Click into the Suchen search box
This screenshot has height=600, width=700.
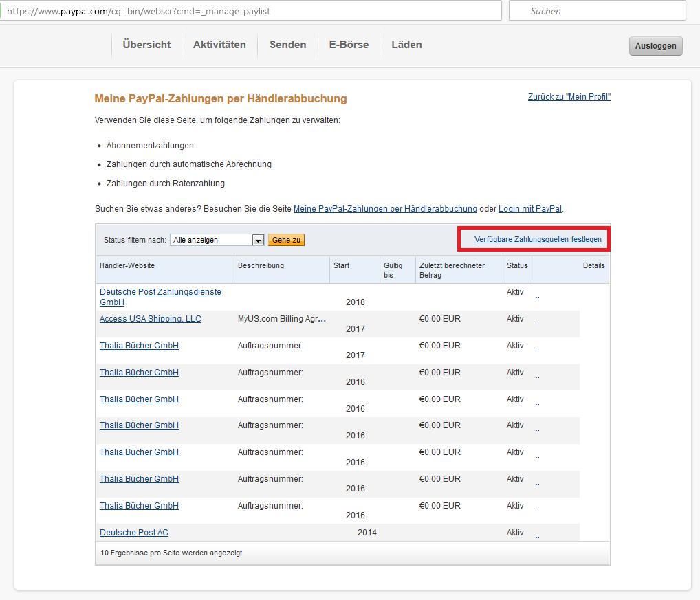(598, 11)
